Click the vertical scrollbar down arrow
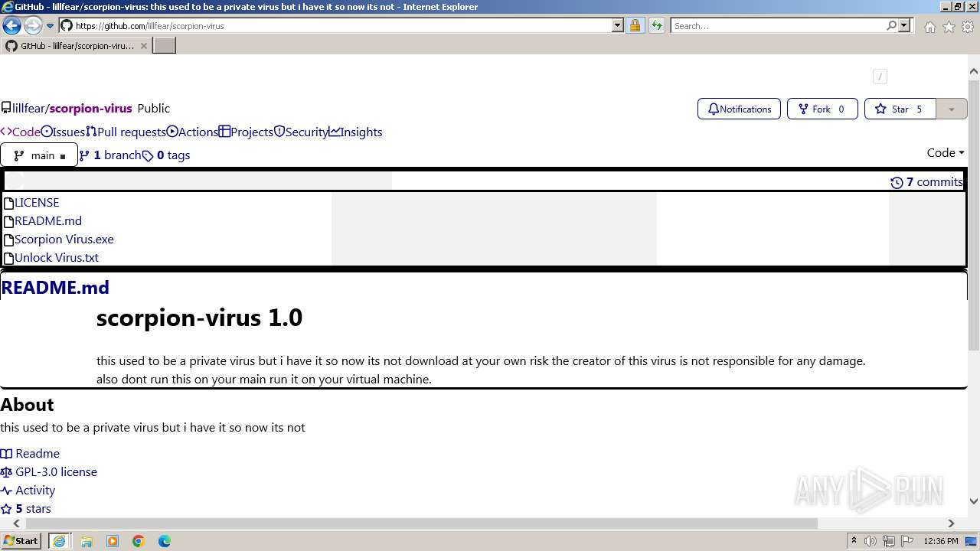 pos(974,501)
